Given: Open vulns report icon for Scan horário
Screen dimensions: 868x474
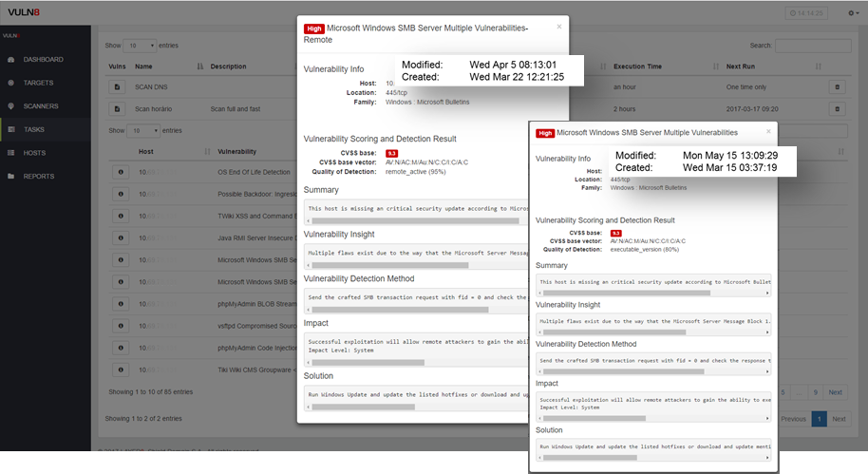Looking at the screenshot, I should tap(117, 109).
